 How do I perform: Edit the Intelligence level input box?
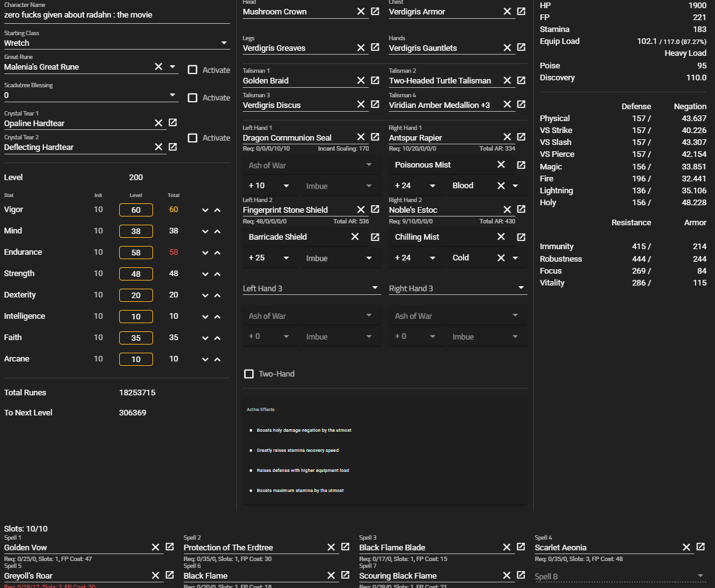[x=136, y=316]
